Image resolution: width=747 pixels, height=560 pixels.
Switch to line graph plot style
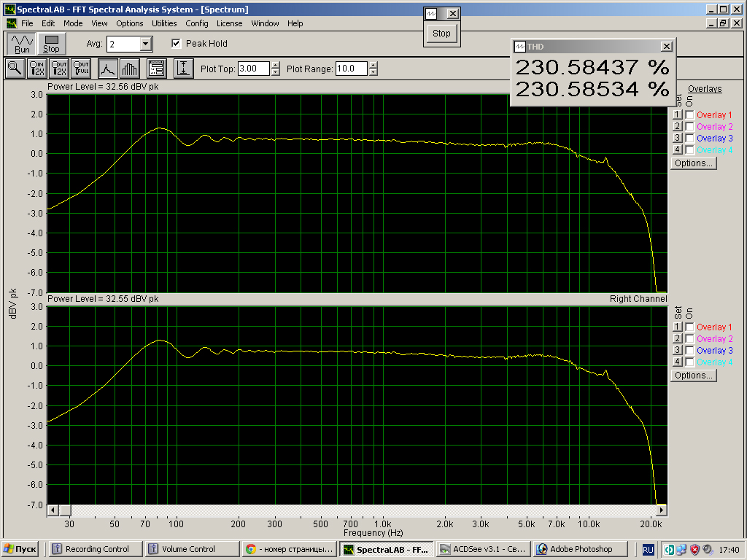coord(108,69)
